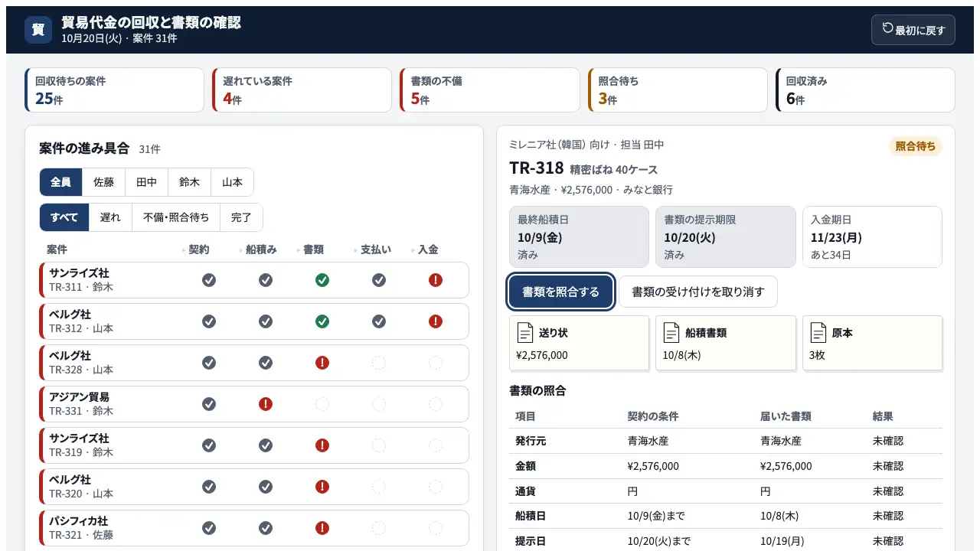
Task: Click TR-319 契約 completed check icon
Action: pos(209,445)
